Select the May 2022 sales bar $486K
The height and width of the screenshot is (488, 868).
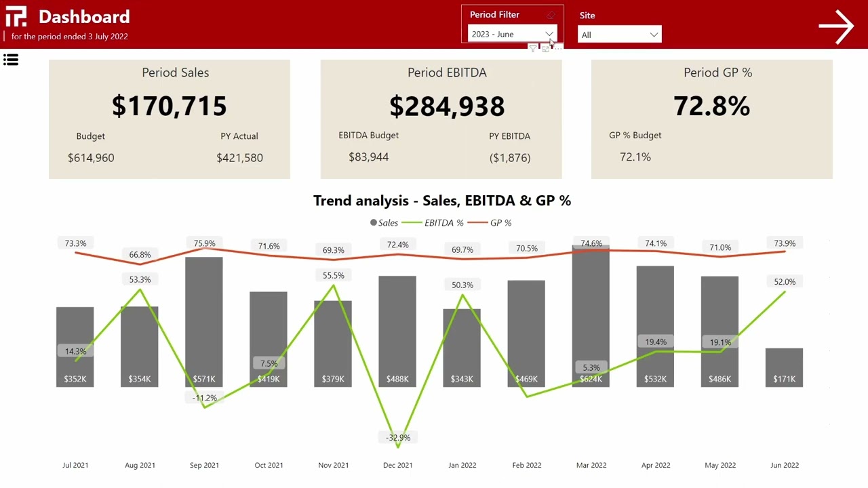(719, 331)
